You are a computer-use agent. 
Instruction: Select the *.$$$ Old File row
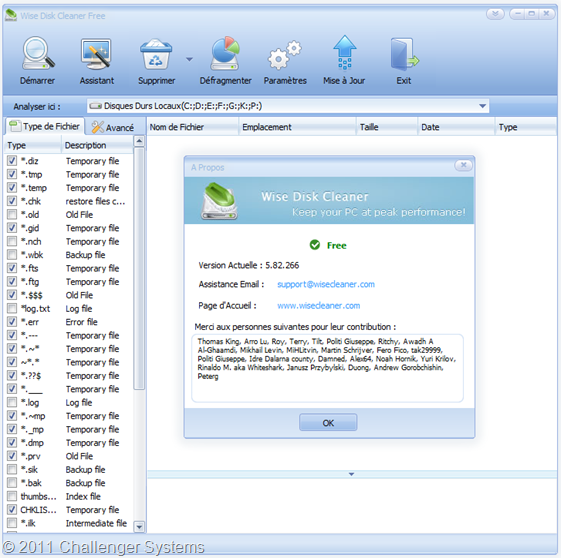(69, 295)
